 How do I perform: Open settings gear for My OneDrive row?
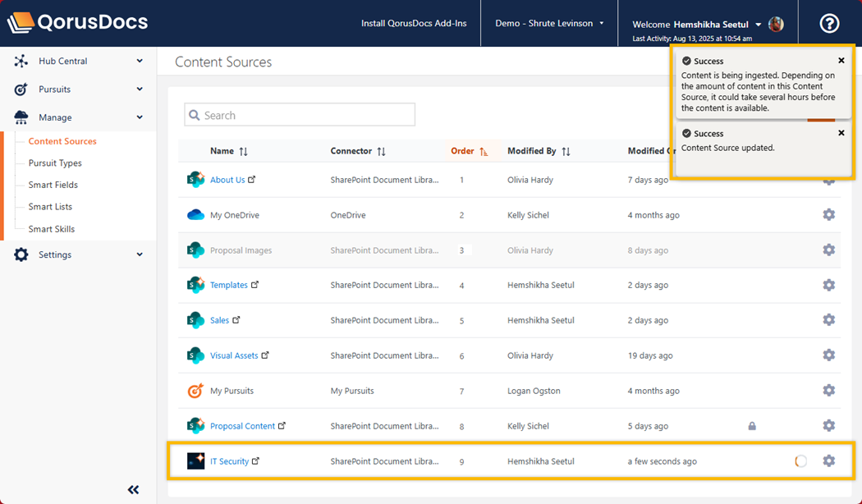click(828, 215)
